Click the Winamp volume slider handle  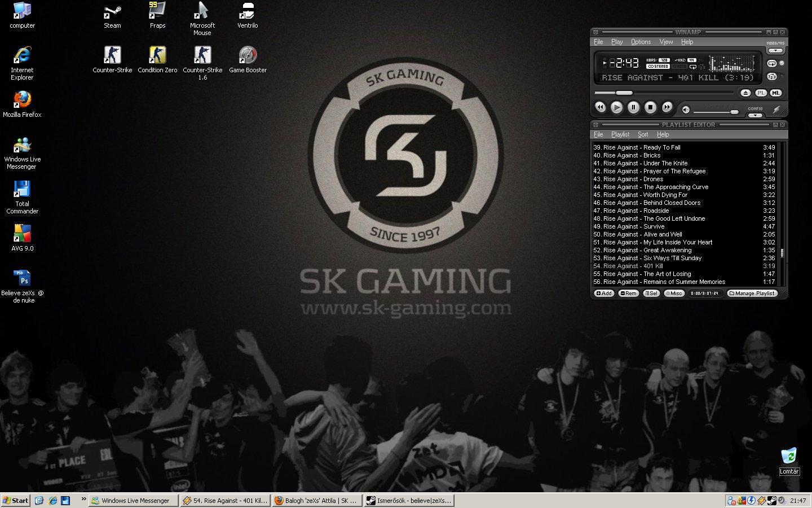[x=734, y=112]
